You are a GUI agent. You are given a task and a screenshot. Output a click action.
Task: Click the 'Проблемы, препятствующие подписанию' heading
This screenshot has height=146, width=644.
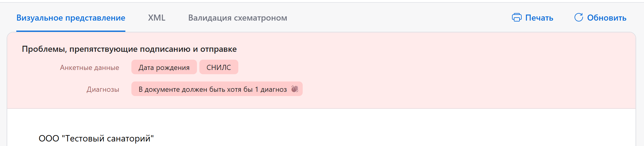coord(129,49)
